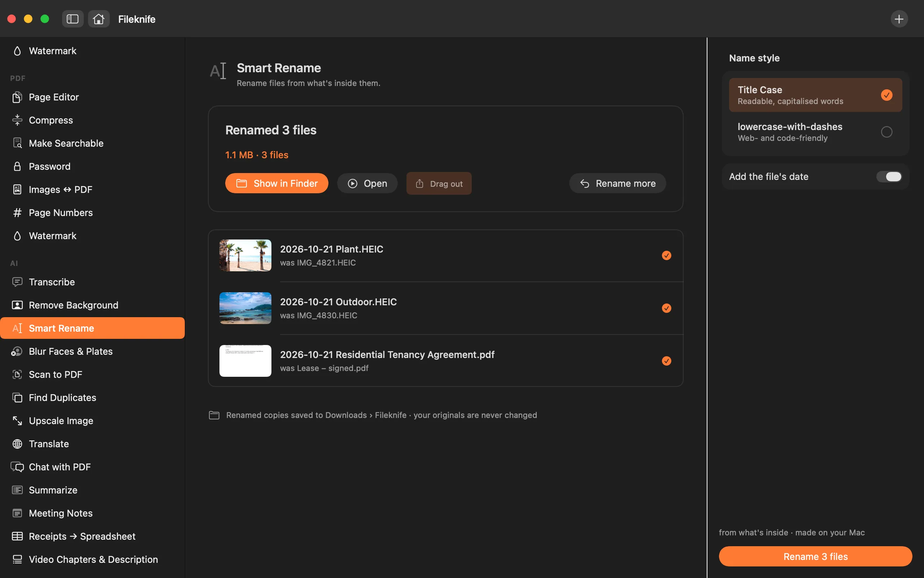The height and width of the screenshot is (578, 924).
Task: Open the Compress tool
Action: click(92, 120)
